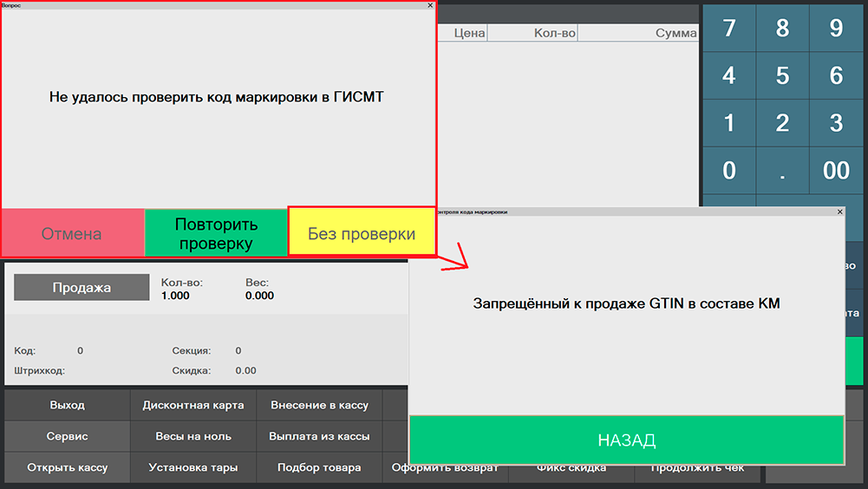Tap the 7 key on the numeric keypad
The width and height of the screenshot is (868, 489).
[728, 29]
